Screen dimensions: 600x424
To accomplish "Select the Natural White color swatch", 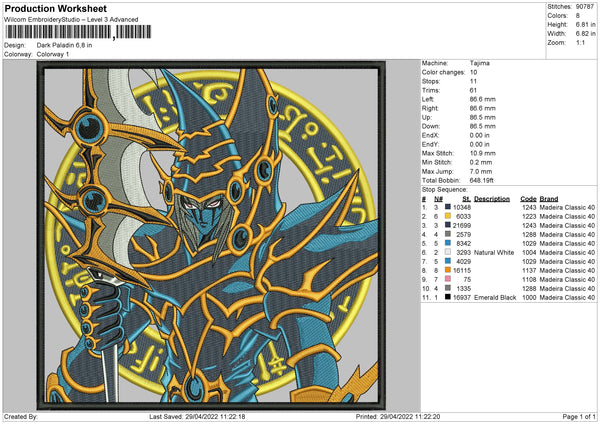I will pyautogui.click(x=448, y=252).
